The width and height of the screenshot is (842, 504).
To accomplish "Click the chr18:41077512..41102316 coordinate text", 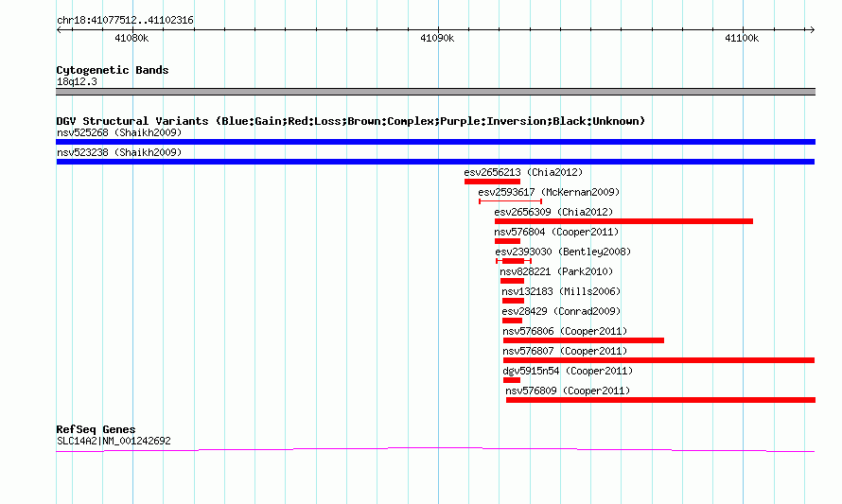I will click(x=125, y=21).
